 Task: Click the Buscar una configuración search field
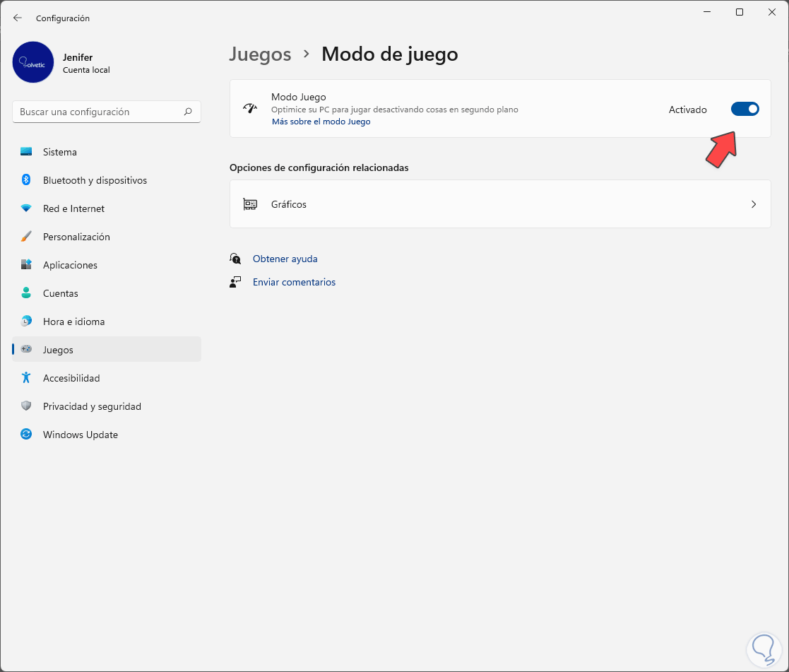[99, 112]
